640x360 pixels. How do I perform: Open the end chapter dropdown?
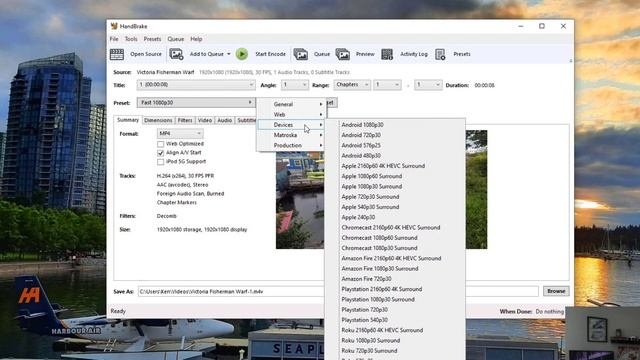(x=428, y=85)
